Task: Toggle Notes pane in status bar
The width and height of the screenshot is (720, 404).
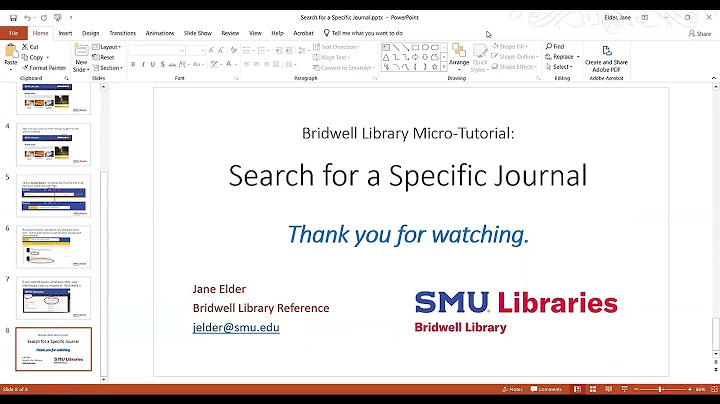Action: [512, 389]
